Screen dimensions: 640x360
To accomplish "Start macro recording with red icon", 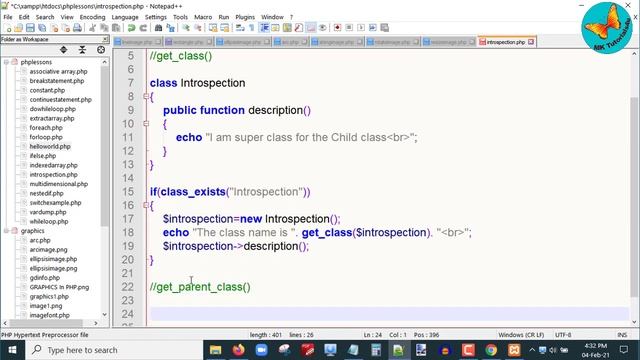I will click(x=337, y=28).
